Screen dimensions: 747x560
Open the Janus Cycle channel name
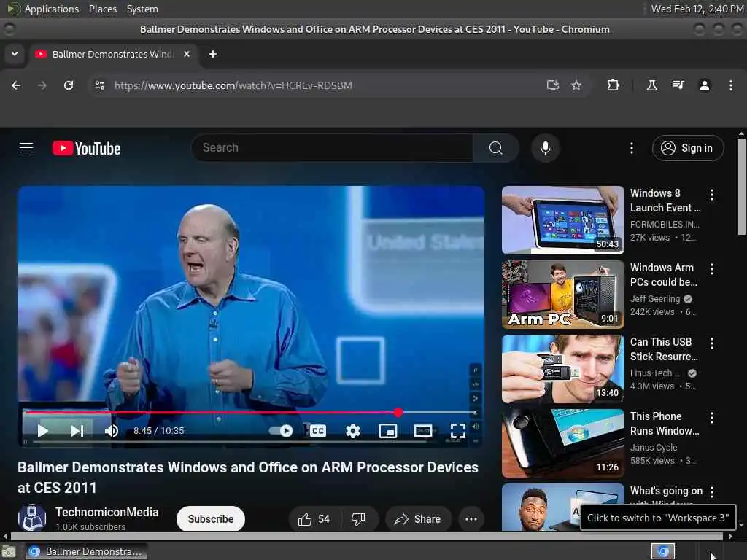(654, 448)
